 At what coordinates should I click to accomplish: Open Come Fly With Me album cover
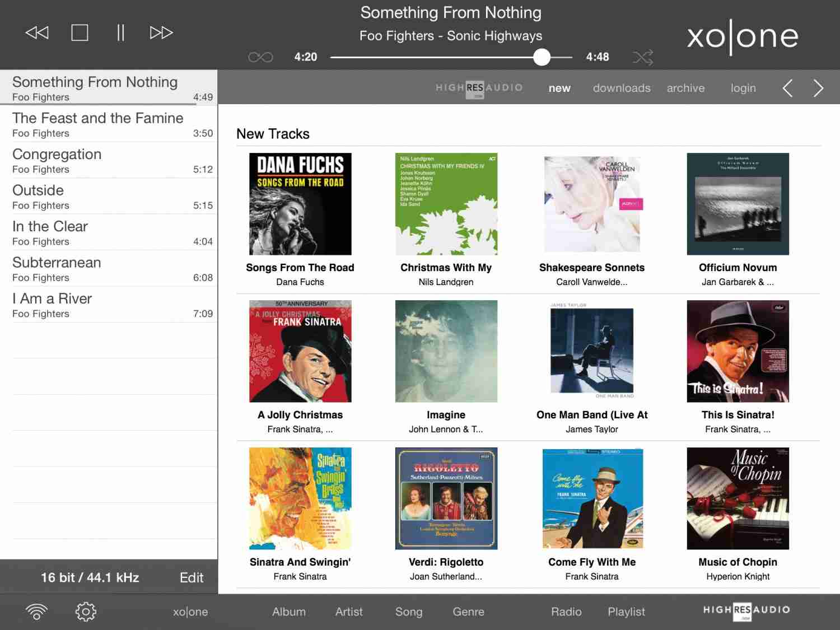tap(592, 498)
